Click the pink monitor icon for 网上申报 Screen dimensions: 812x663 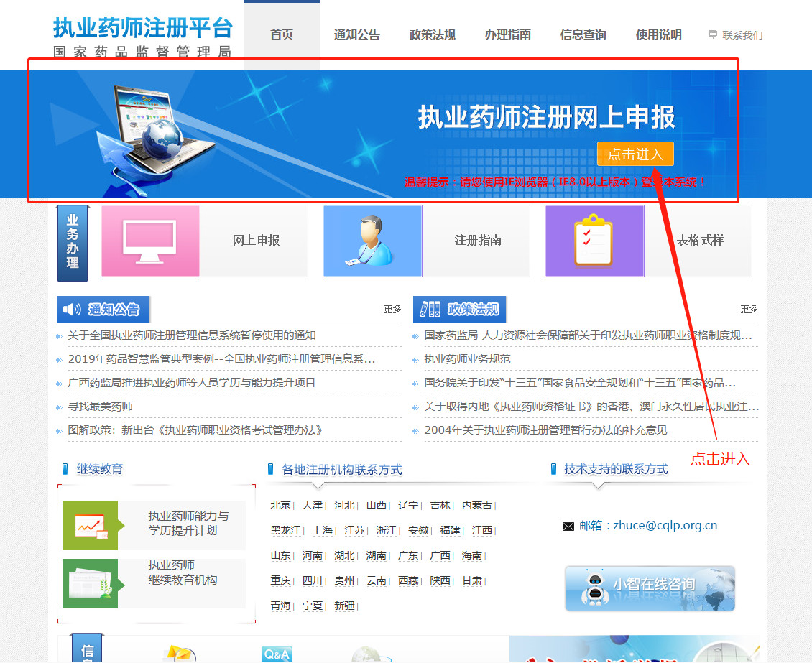[x=150, y=241]
